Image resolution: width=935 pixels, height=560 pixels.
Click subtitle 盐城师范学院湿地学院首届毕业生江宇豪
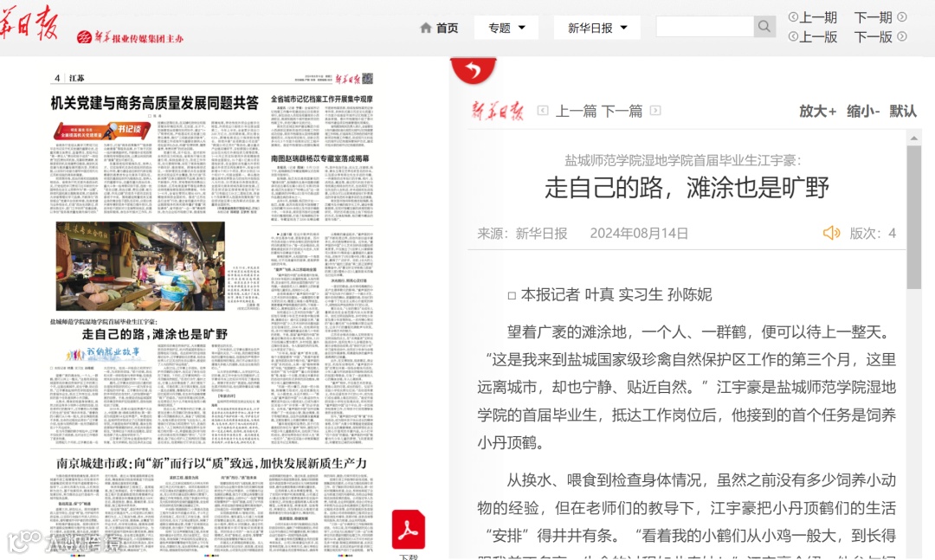(x=683, y=160)
